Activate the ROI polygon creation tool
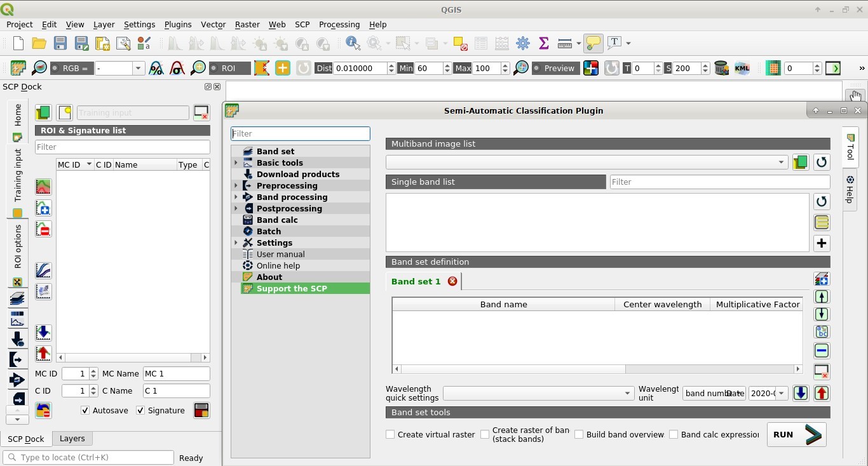 click(262, 68)
